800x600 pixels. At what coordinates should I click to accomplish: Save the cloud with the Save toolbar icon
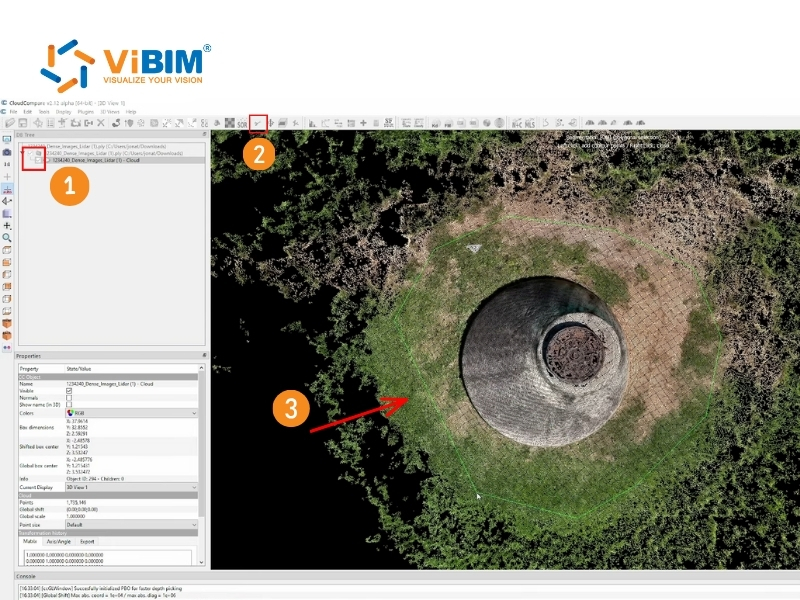pos(22,121)
